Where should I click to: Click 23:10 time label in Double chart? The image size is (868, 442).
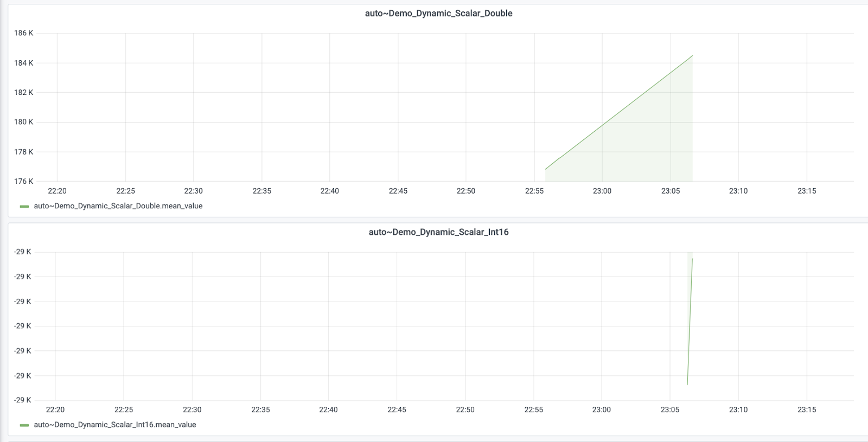(738, 191)
